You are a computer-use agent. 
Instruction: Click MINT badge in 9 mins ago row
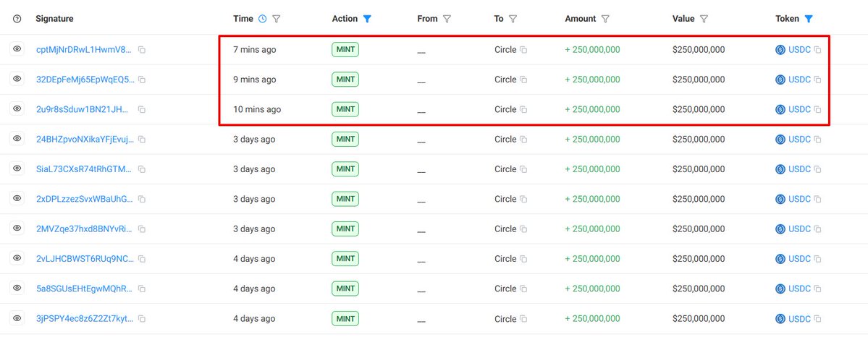[345, 80]
